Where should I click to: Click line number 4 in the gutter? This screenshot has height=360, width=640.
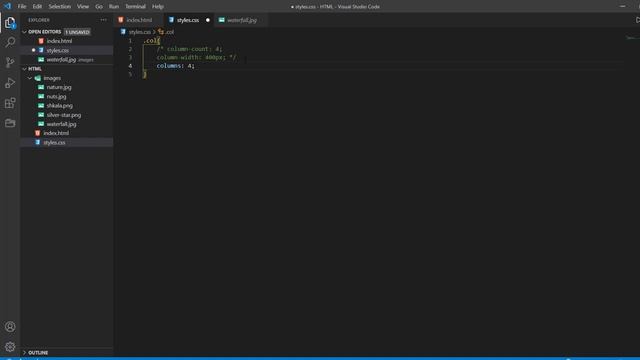click(x=130, y=66)
